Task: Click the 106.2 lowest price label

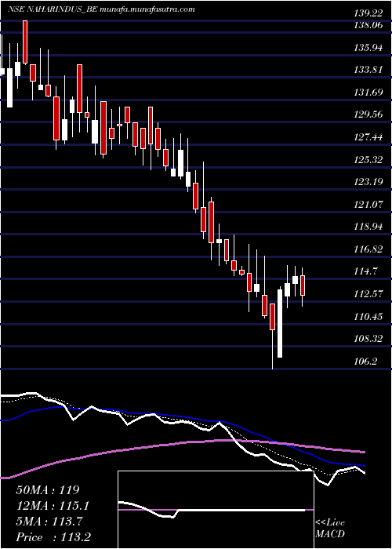Action: (364, 362)
